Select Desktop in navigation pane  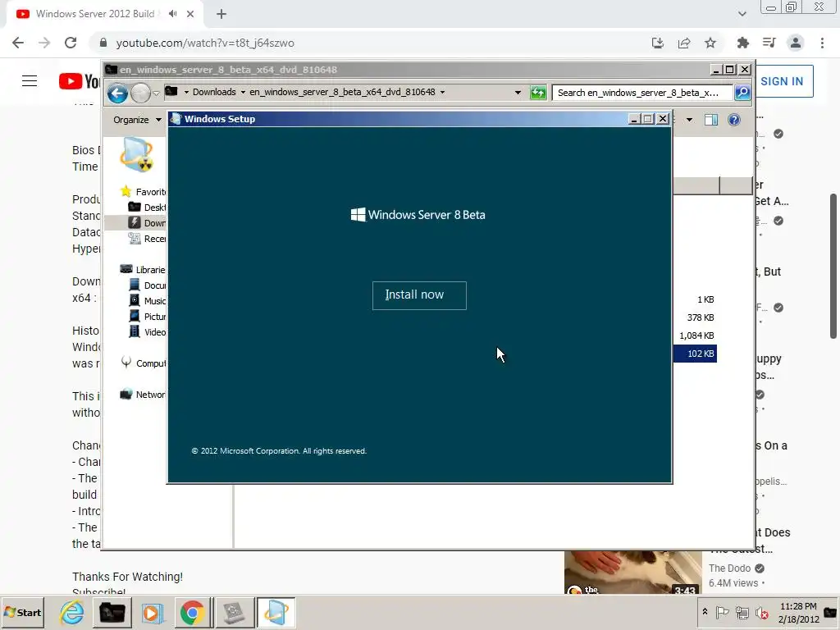click(x=147, y=207)
